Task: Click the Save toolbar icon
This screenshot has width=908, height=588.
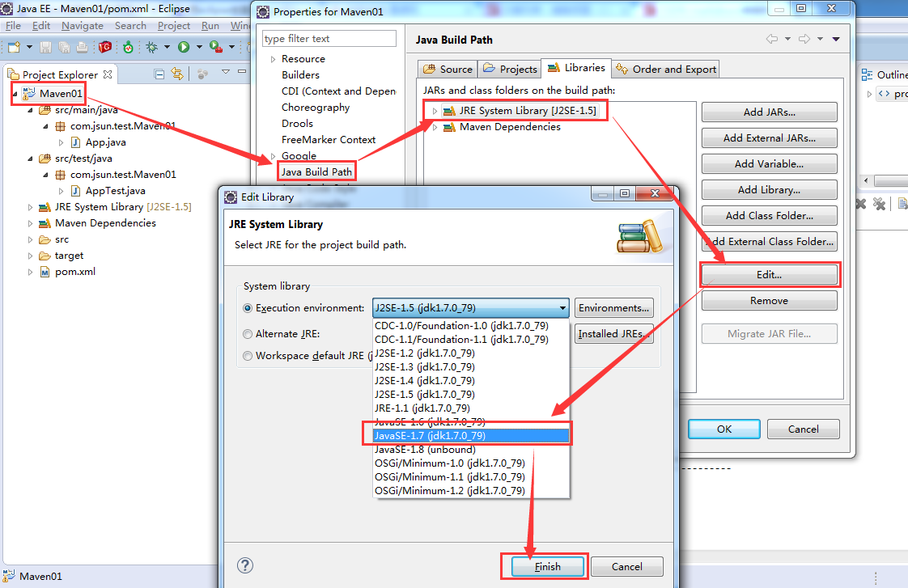Action: 46,48
